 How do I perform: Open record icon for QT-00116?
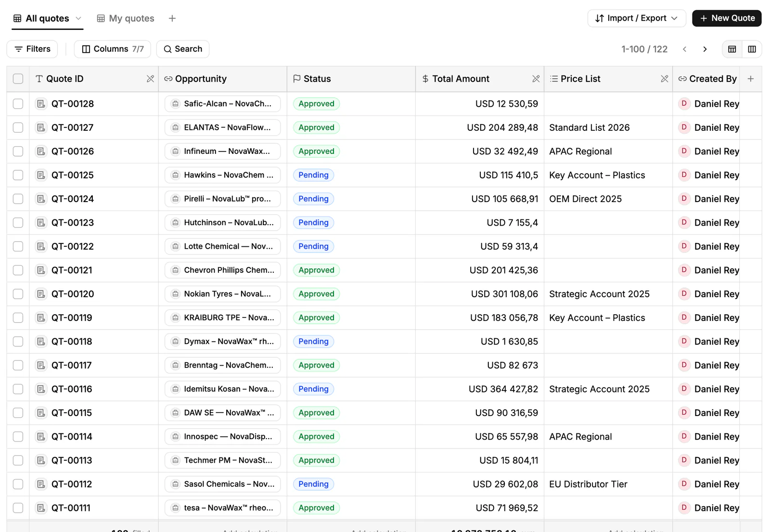[41, 389]
